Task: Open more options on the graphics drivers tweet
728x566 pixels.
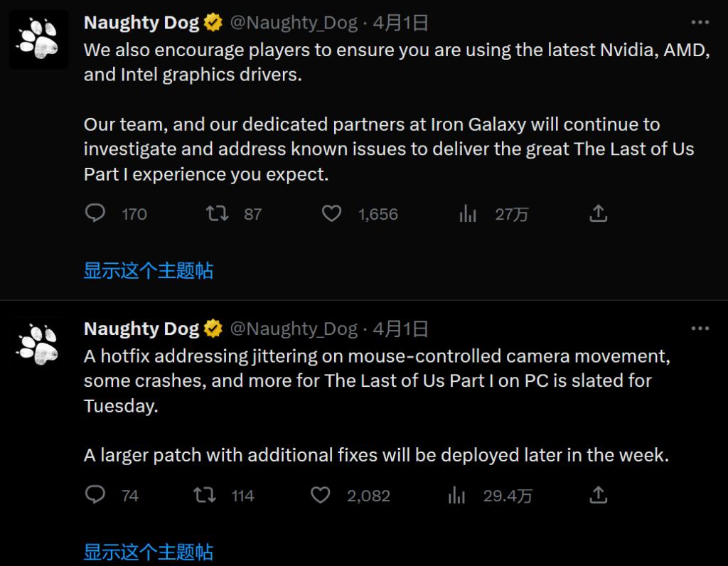Action: click(700, 23)
